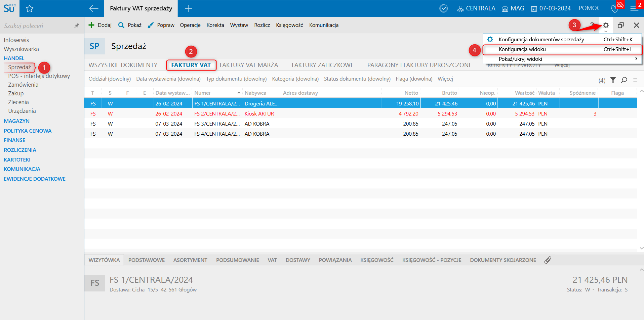Choose Konfiguracja widoku menu entry
The width and height of the screenshot is (644, 320).
[562, 49]
